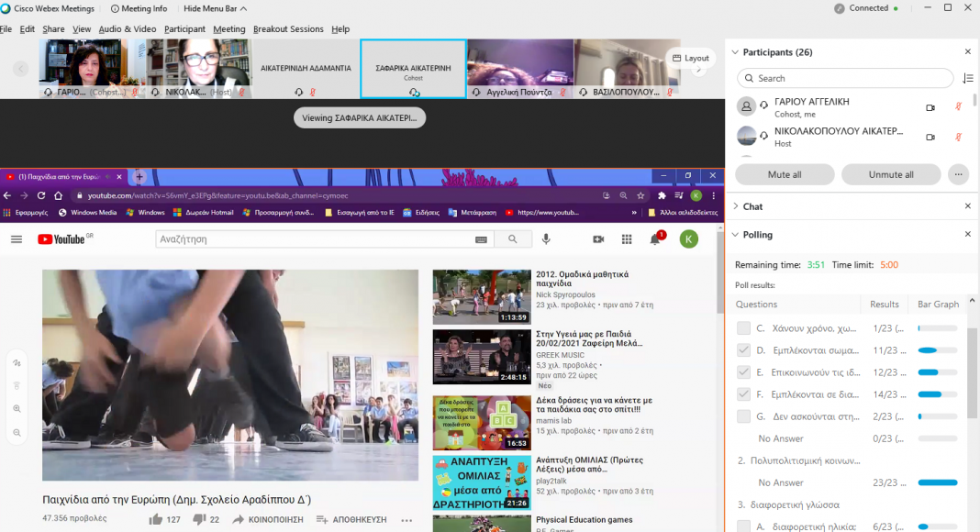Collapse the Polling panel chevron

click(x=733, y=235)
